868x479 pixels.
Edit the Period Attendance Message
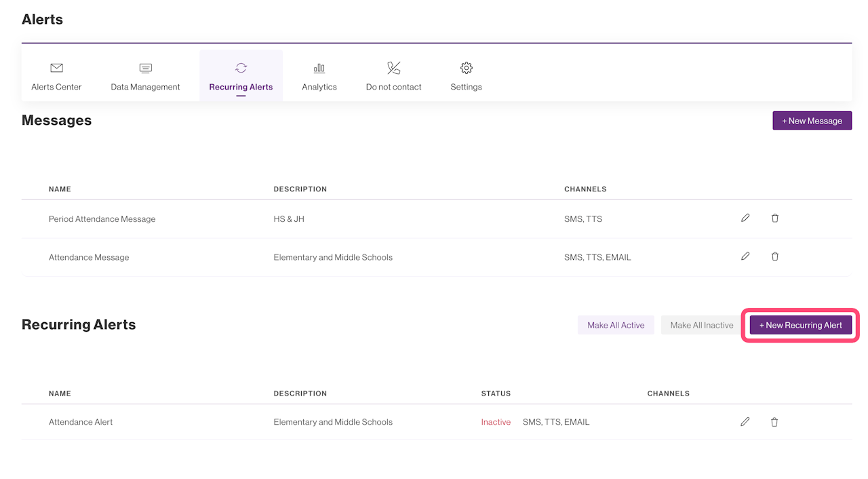tap(745, 218)
